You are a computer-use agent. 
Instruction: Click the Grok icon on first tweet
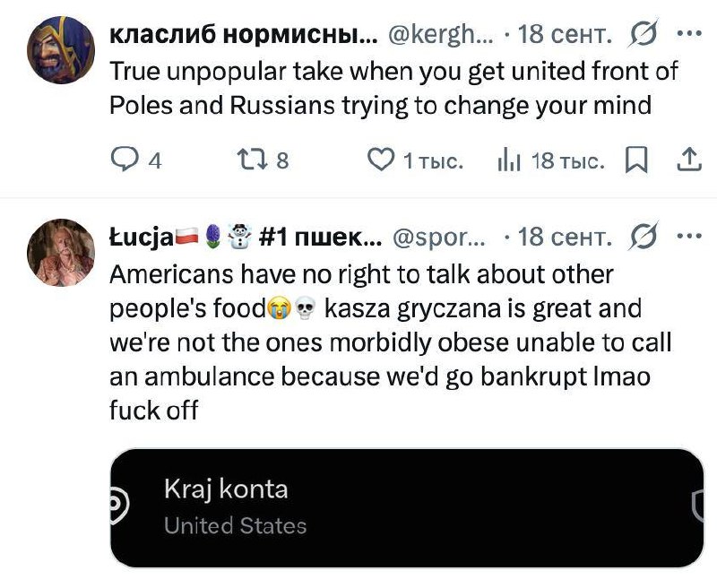(x=644, y=33)
